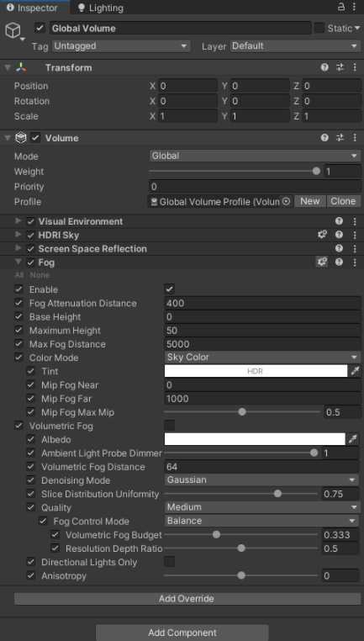
Task: Click None overrides link in Fog
Action: (x=40, y=275)
